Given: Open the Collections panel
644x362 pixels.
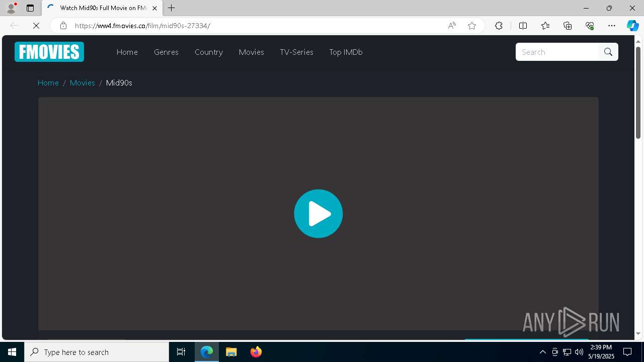Looking at the screenshot, I should pos(568,26).
